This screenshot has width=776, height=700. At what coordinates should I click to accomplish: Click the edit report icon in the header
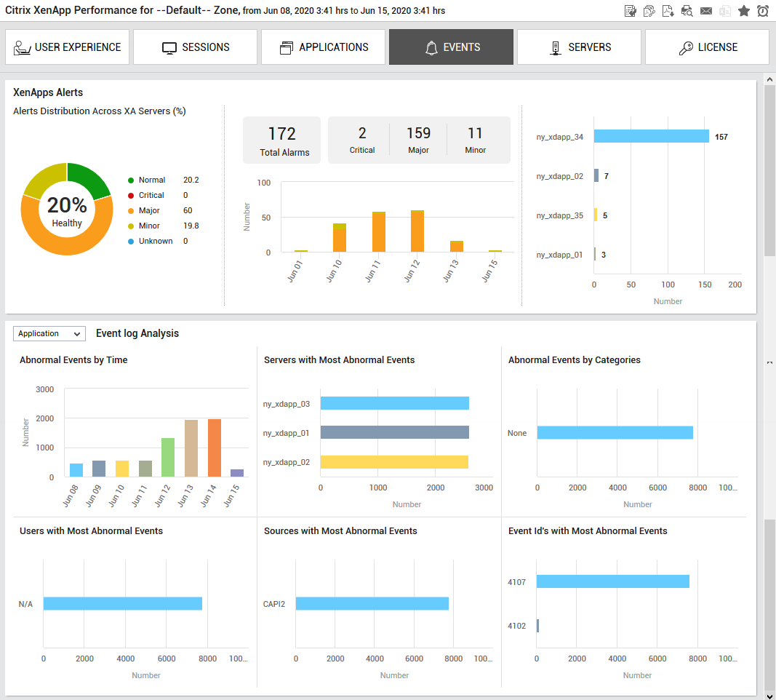click(x=630, y=11)
